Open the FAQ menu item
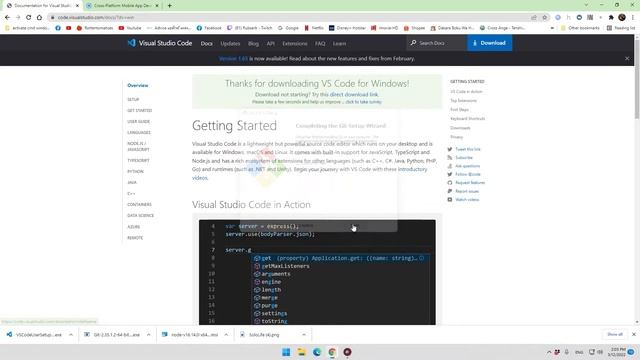Screen dimensions: 640x360 coord(320,43)
